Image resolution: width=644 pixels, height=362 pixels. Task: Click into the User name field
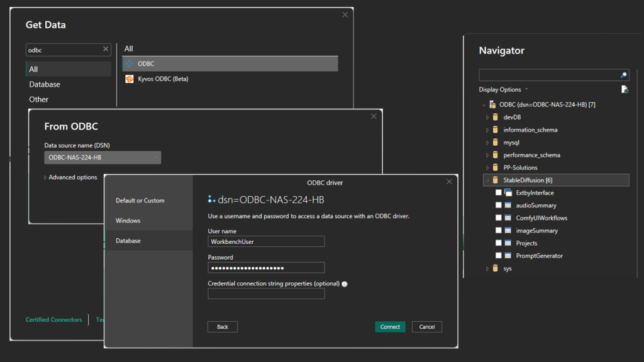click(266, 241)
